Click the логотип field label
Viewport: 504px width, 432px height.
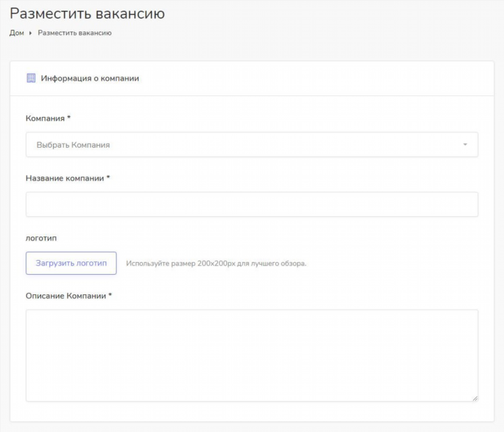(x=41, y=239)
